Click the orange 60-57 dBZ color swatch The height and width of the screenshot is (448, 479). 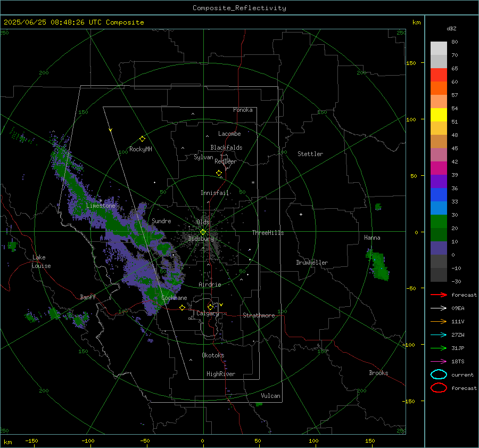click(439, 88)
